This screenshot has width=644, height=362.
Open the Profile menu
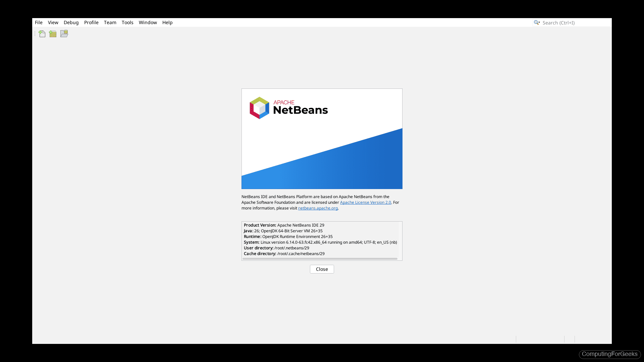pyautogui.click(x=91, y=22)
